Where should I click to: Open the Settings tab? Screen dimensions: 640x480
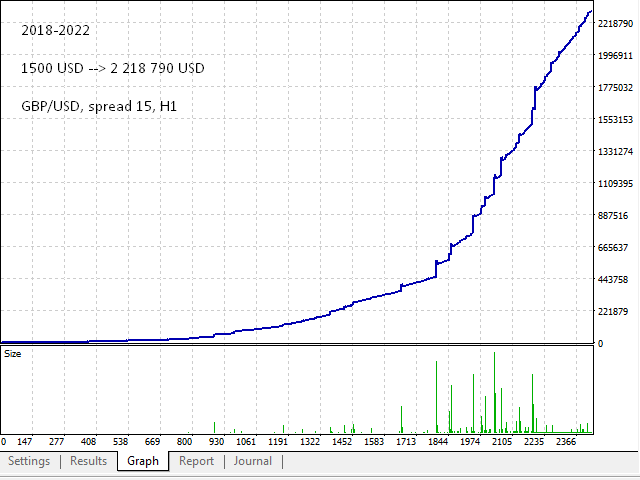(29, 461)
